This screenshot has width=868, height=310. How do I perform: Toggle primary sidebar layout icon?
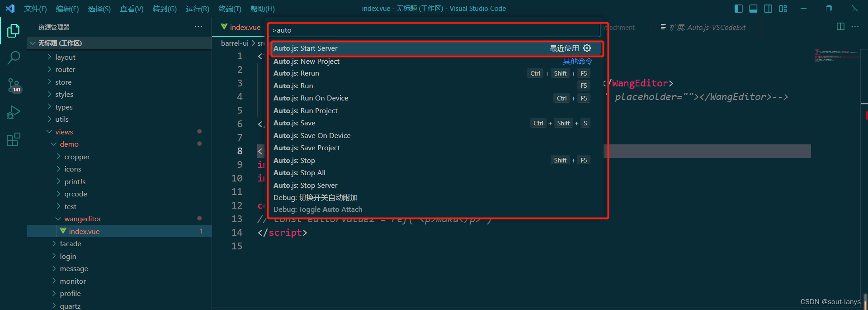tap(739, 9)
